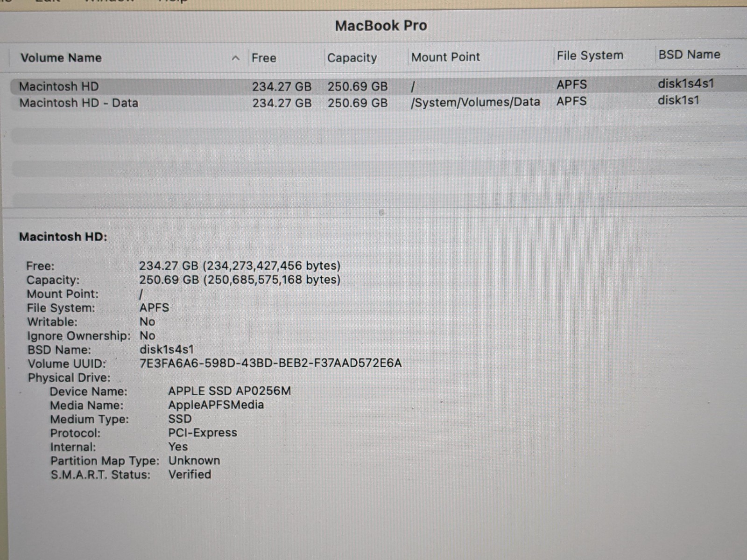Click the BSD Name column header
The image size is (747, 560).
[689, 55]
